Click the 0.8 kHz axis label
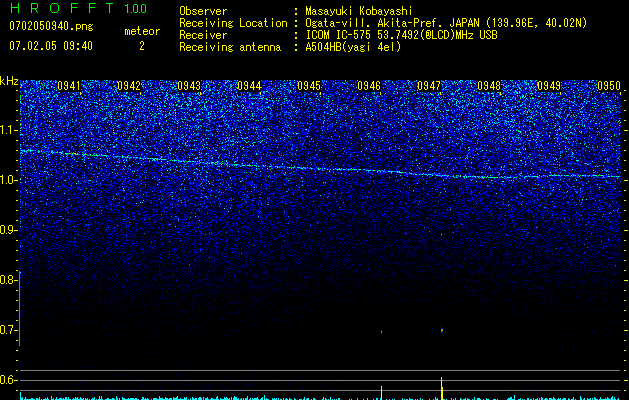The width and height of the screenshot is (629, 400). [8, 280]
